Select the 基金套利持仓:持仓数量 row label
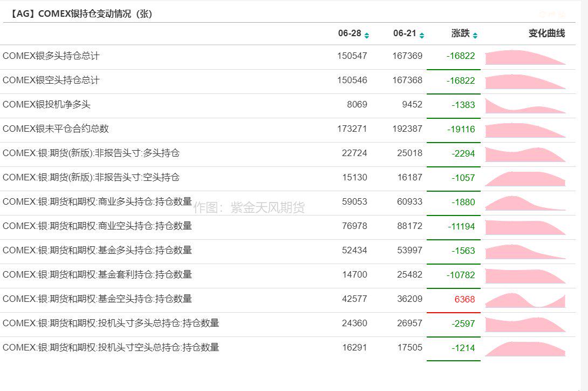Screen dimensions: 588x391 pyautogui.click(x=97, y=274)
